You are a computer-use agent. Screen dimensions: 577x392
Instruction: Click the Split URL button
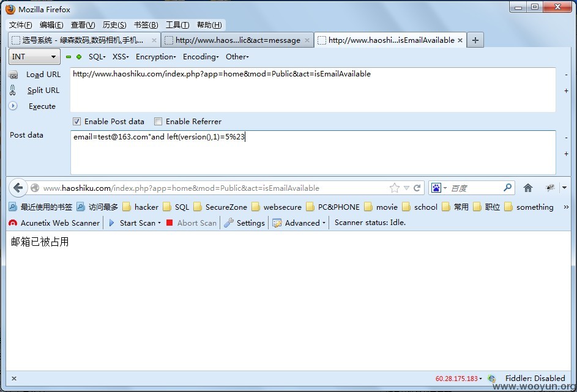[x=43, y=90]
